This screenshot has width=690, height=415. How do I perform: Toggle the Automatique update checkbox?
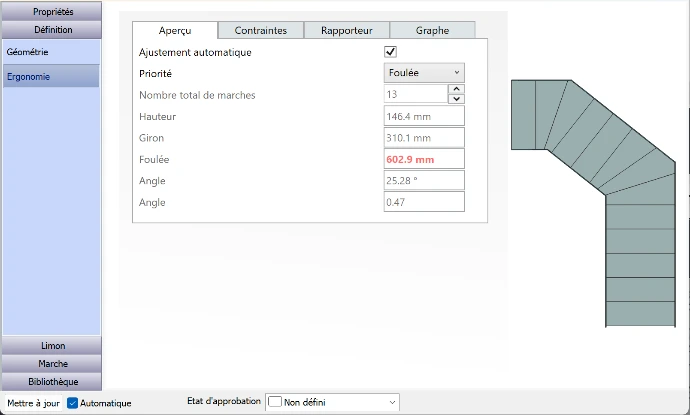point(73,403)
